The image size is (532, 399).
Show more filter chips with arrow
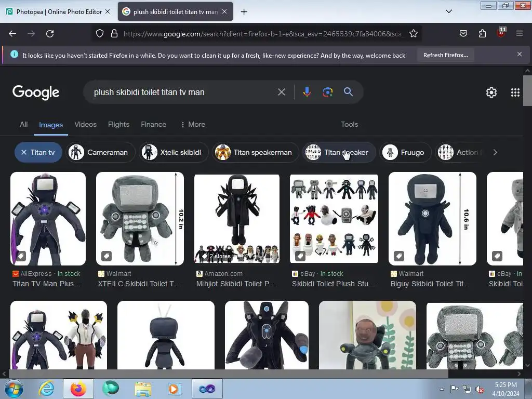tap(495, 152)
